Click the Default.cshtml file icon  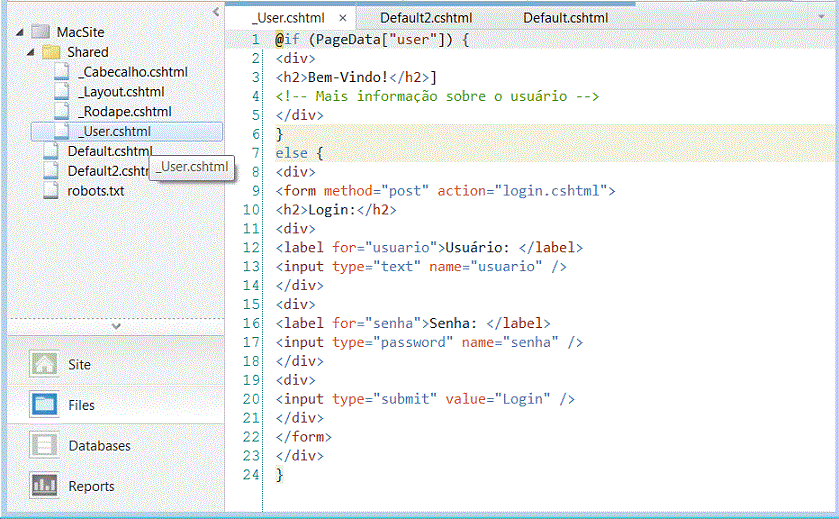(51, 151)
